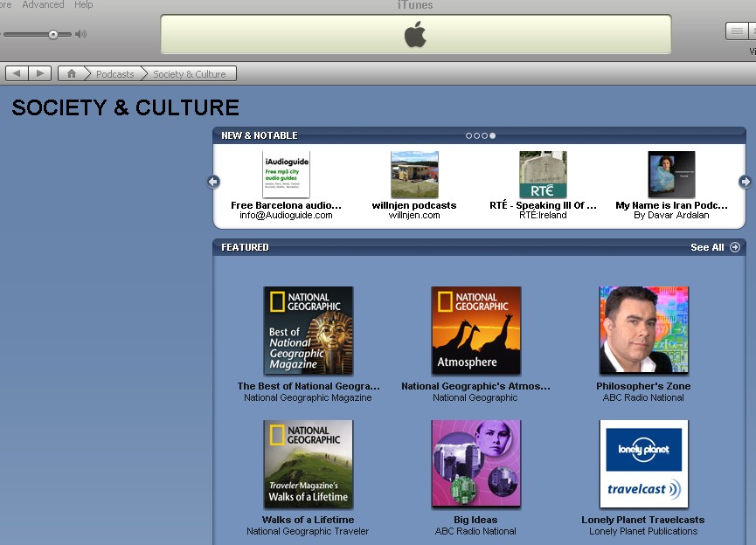Click ABC Radio National under Philosopher's Zone

click(x=643, y=397)
